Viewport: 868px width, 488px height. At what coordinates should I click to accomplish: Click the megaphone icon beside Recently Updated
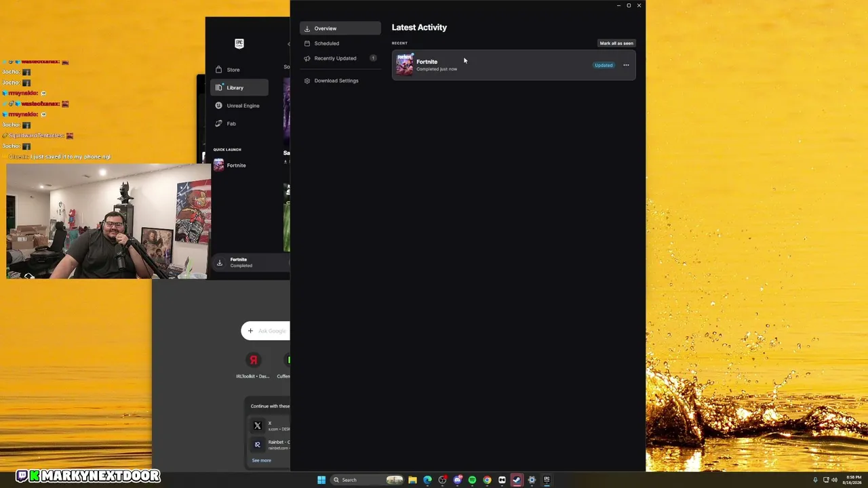307,58
